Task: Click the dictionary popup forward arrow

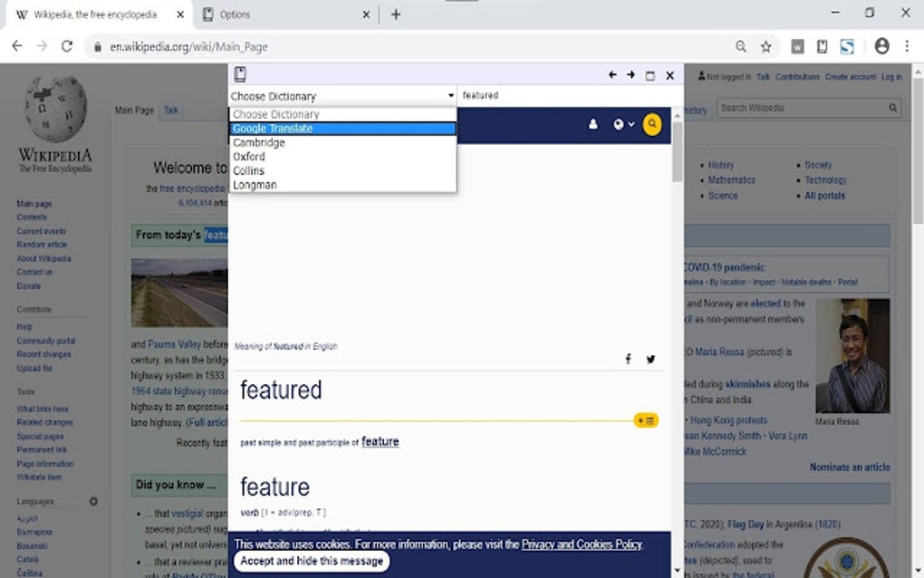Action: (630, 75)
